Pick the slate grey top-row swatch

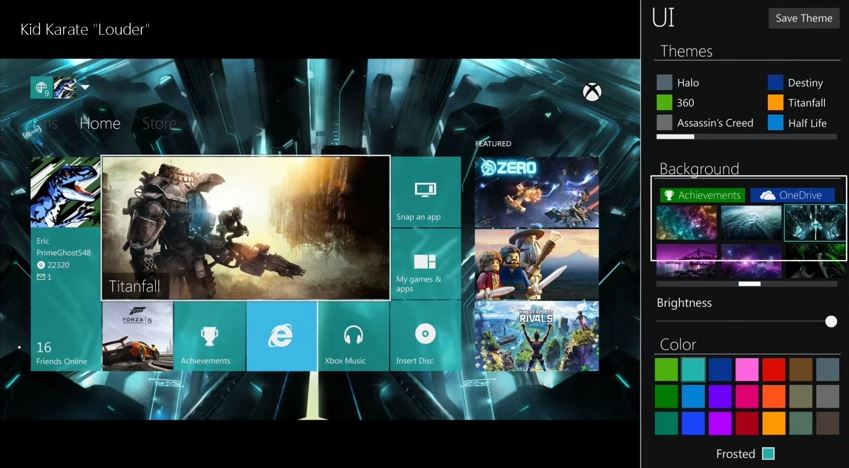827,369
